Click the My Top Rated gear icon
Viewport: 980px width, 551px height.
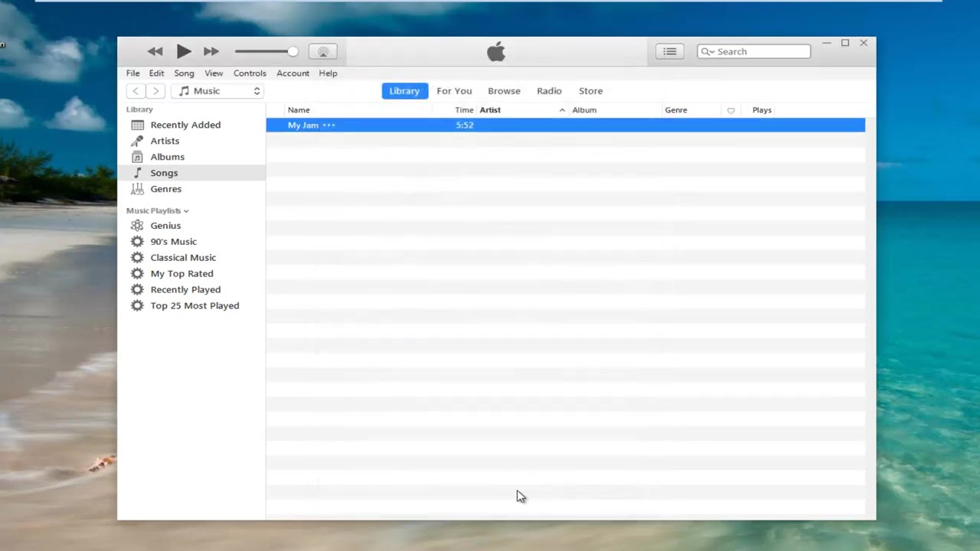click(137, 274)
